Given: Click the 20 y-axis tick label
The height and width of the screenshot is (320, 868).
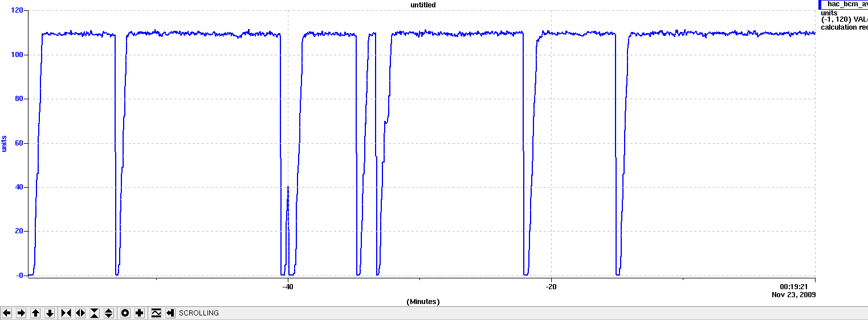Looking at the screenshot, I should (x=19, y=231).
